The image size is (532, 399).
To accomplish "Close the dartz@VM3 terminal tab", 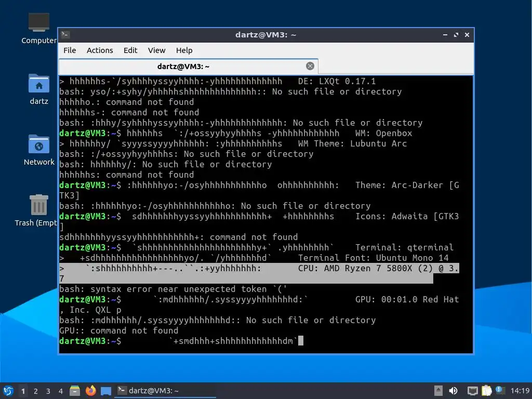I will coord(310,66).
